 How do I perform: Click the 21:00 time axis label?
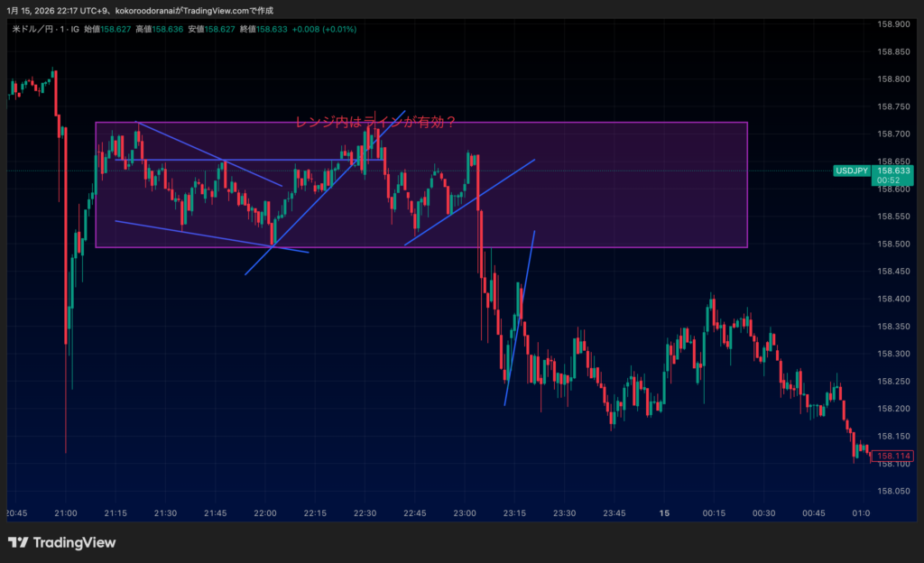[x=66, y=513]
